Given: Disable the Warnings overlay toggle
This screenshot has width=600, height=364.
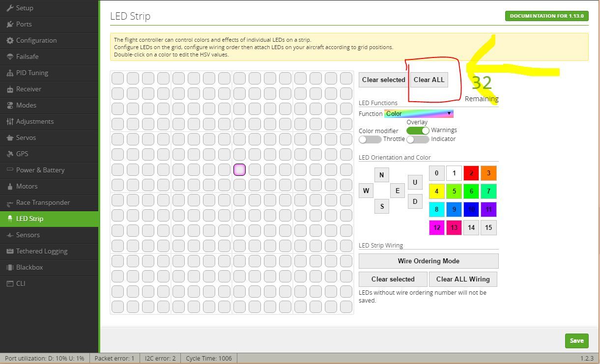Looking at the screenshot, I should pyautogui.click(x=418, y=130).
